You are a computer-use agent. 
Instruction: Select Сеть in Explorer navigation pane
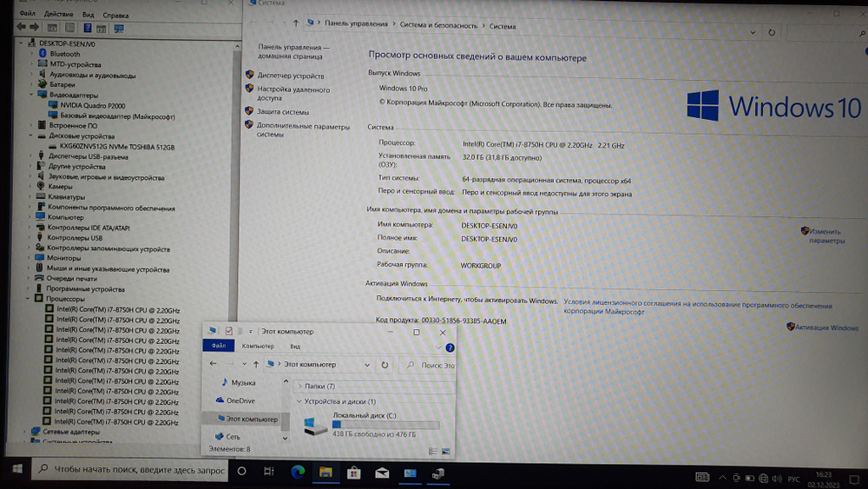pos(227,436)
